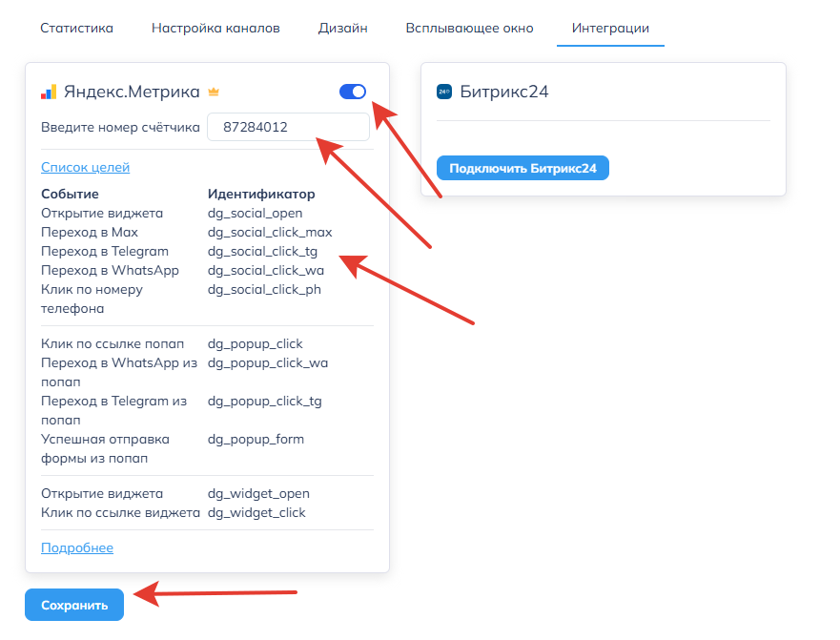Viewport: 840px width, 640px height.
Task: Open the Всплывающее окно tab
Action: [469, 28]
